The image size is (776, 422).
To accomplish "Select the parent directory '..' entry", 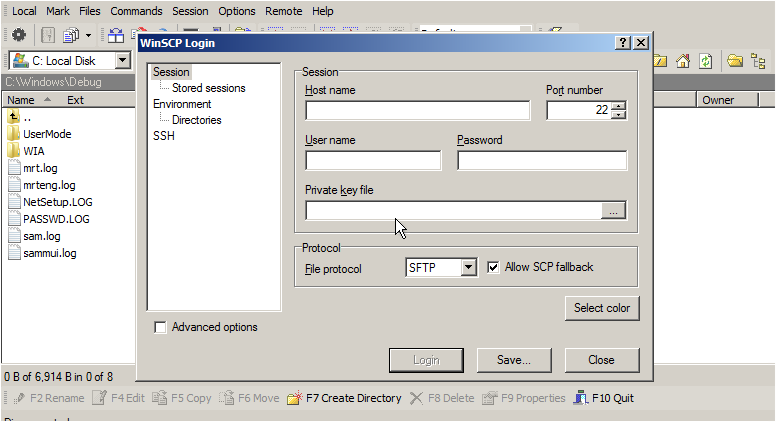I will [20, 117].
